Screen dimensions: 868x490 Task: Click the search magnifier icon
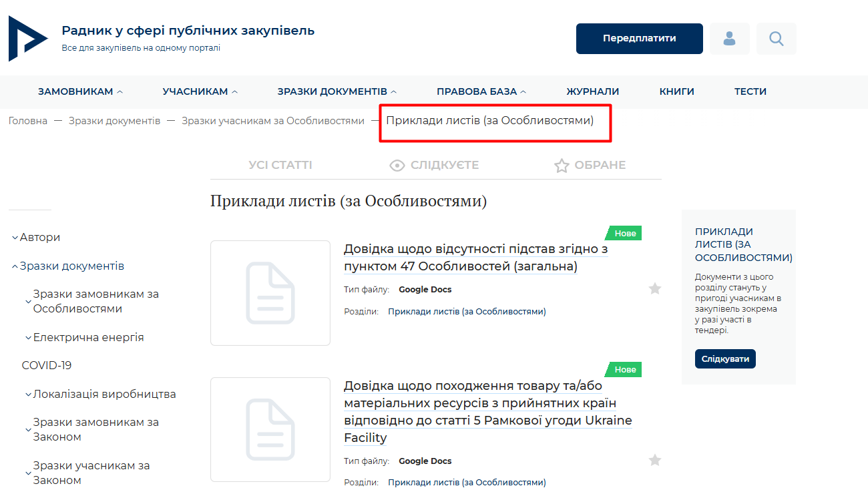[x=776, y=39]
